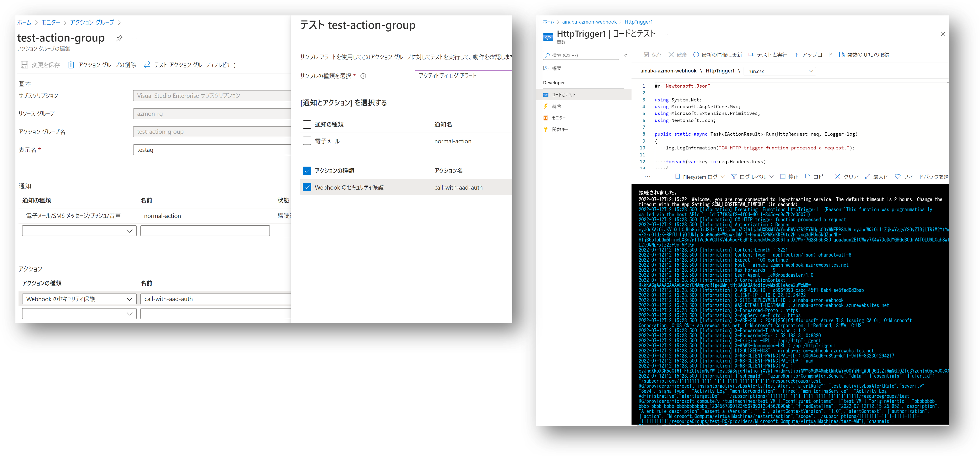Uncheck the アクションの種類 header checkbox
Screen dimensions: 980x457
(307, 171)
